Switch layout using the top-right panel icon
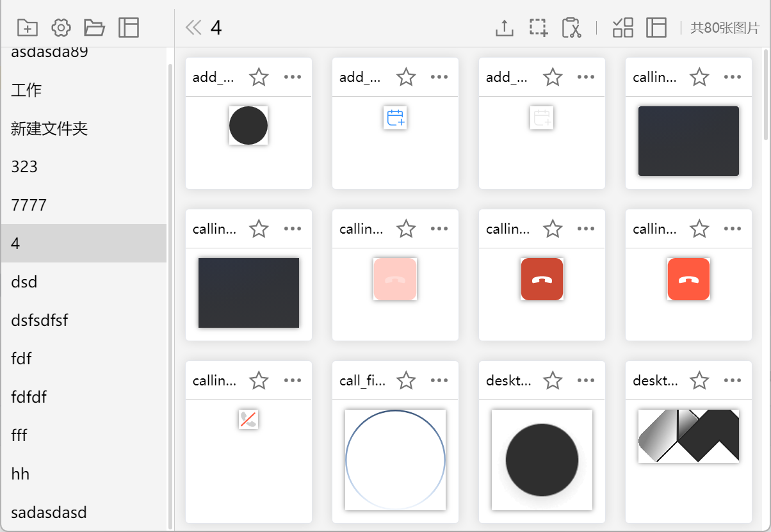The height and width of the screenshot is (532, 771). pyautogui.click(x=656, y=28)
